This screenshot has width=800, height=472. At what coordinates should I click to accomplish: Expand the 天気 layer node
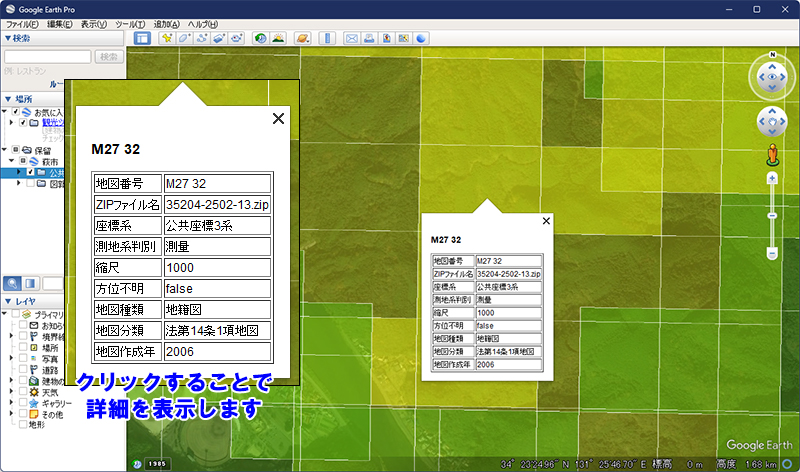12,392
